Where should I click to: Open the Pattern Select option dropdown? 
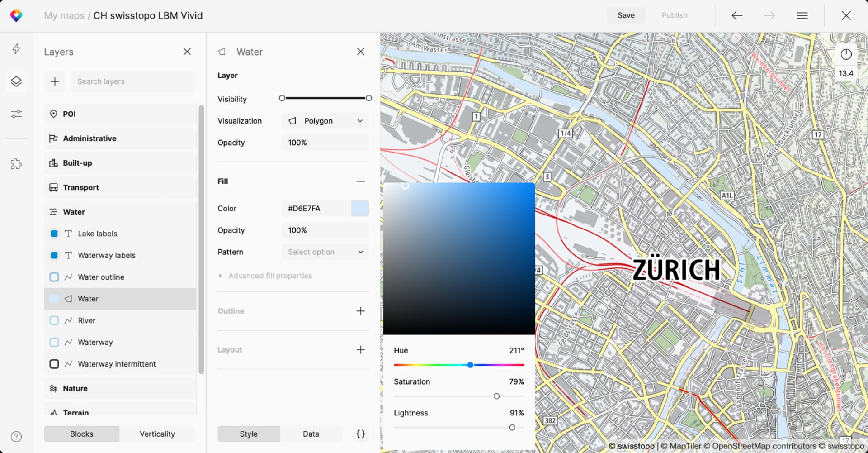click(325, 252)
